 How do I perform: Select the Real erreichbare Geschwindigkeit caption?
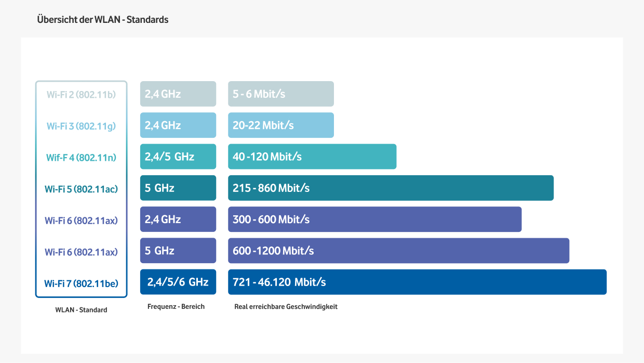point(286,307)
